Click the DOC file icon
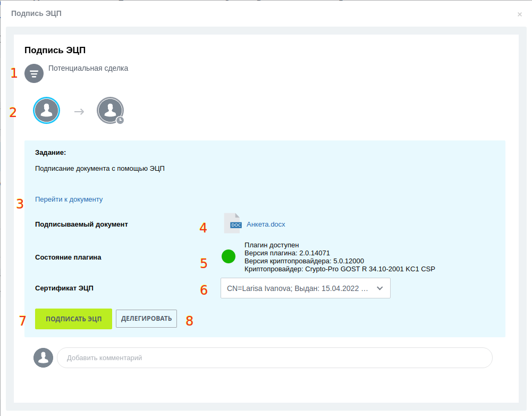The height and width of the screenshot is (416, 532). pos(232,224)
